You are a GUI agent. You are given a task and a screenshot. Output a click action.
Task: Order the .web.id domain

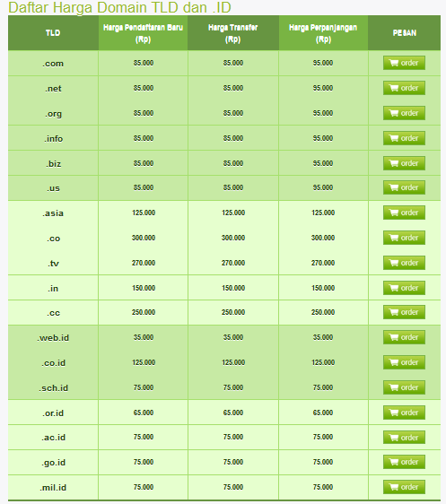(x=404, y=337)
